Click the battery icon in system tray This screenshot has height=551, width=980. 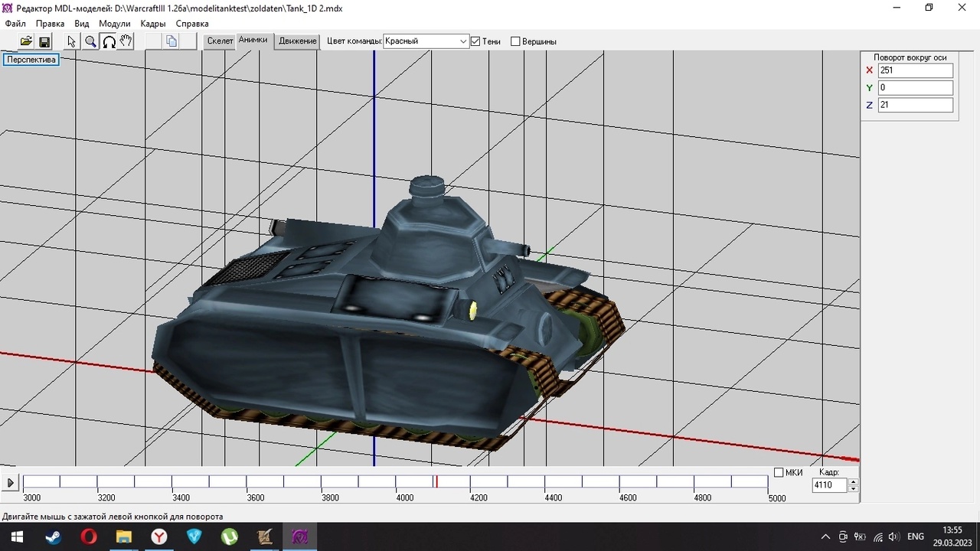860,536
